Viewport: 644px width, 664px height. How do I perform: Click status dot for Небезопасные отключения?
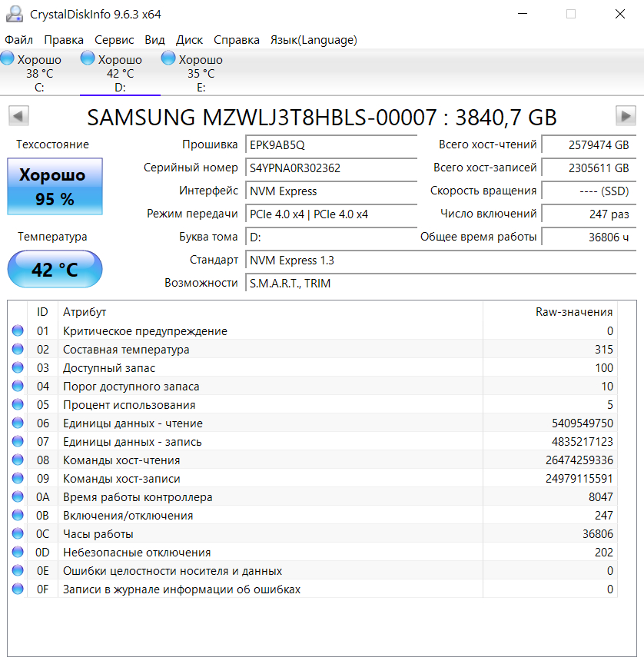pos(18,552)
